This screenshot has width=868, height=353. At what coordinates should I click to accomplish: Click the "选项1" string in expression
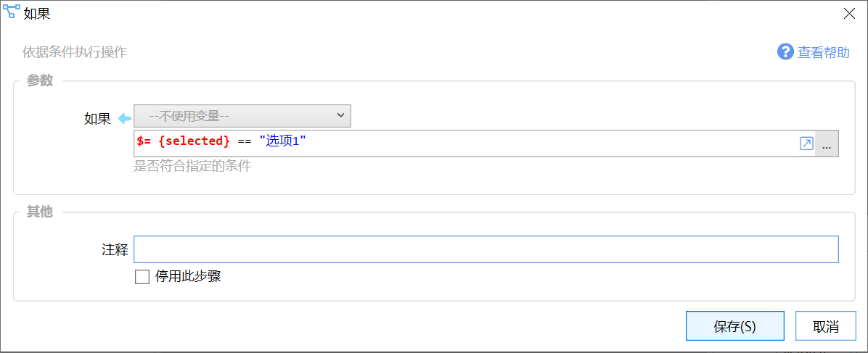(x=283, y=141)
